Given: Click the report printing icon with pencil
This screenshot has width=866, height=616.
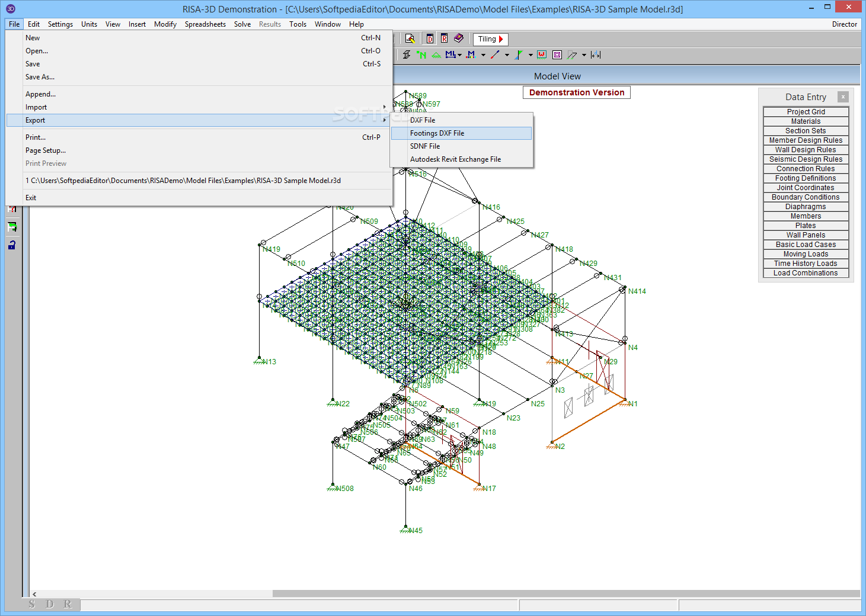Looking at the screenshot, I should click(410, 38).
